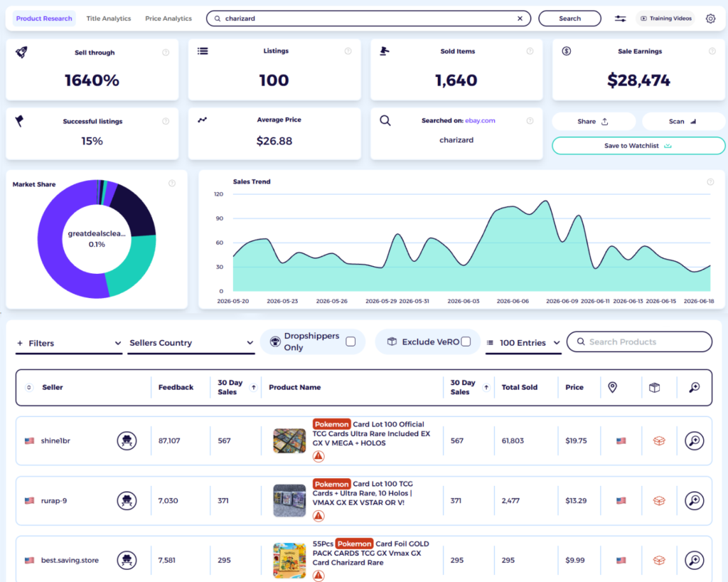Click shipping box icon in shine1br row
Viewport: 728px width, 582px height.
659,441
